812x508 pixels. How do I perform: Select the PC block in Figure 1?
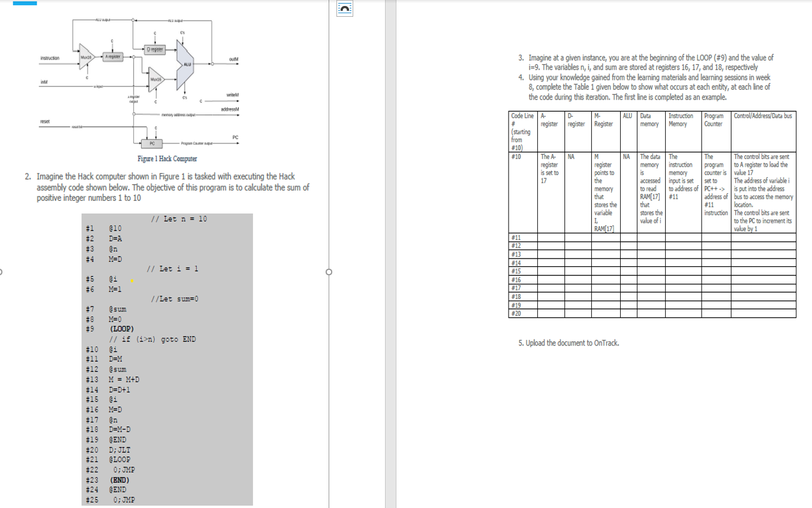click(152, 144)
